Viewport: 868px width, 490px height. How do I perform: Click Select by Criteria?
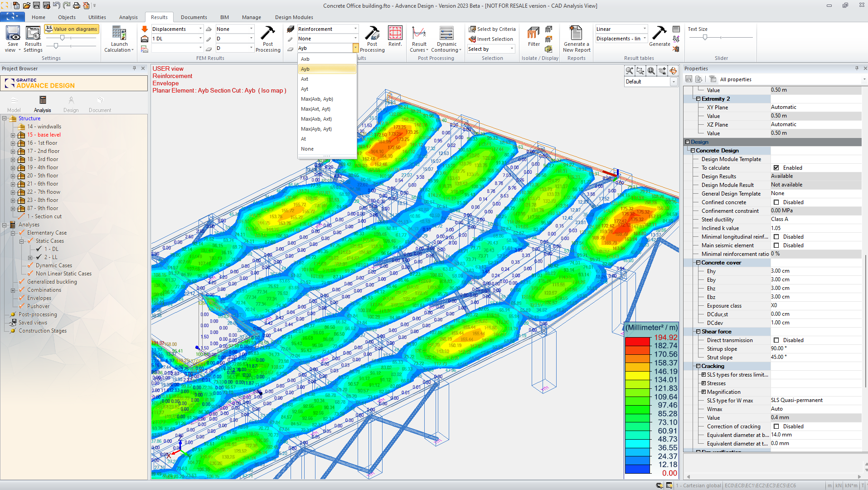click(x=492, y=29)
